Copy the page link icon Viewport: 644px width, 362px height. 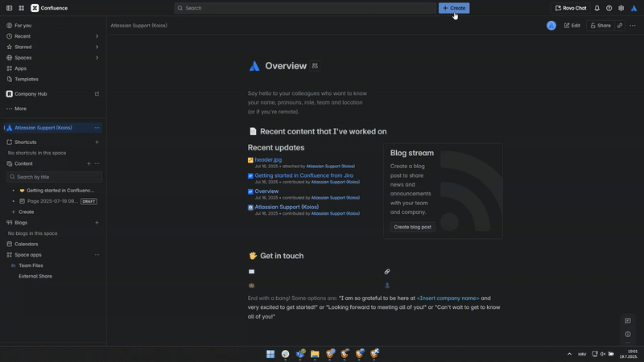click(x=620, y=26)
